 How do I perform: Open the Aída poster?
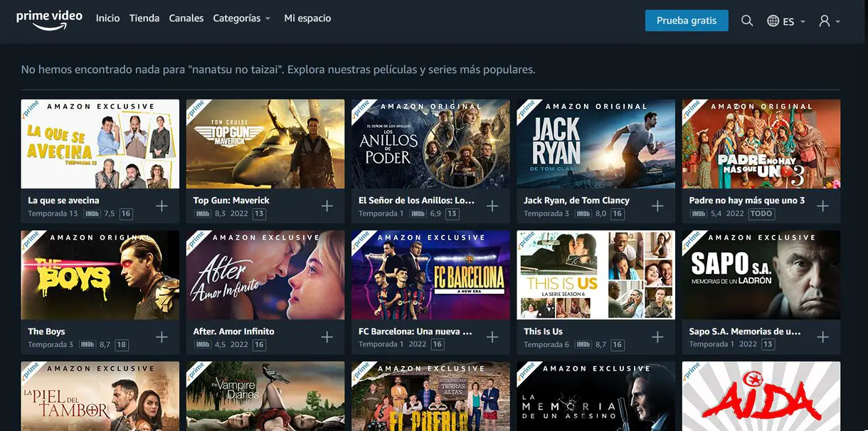tap(761, 396)
